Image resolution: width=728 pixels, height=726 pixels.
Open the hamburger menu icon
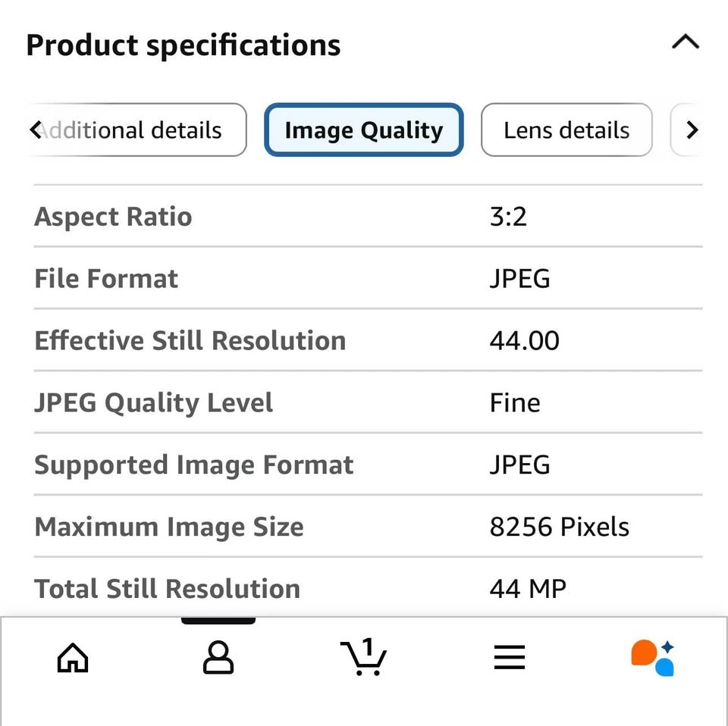coord(510,657)
